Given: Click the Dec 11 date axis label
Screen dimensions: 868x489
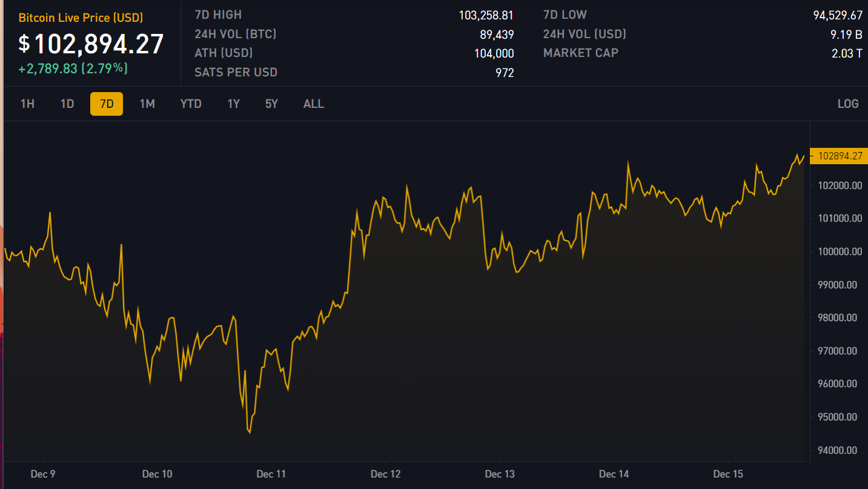Looking at the screenshot, I should [271, 474].
